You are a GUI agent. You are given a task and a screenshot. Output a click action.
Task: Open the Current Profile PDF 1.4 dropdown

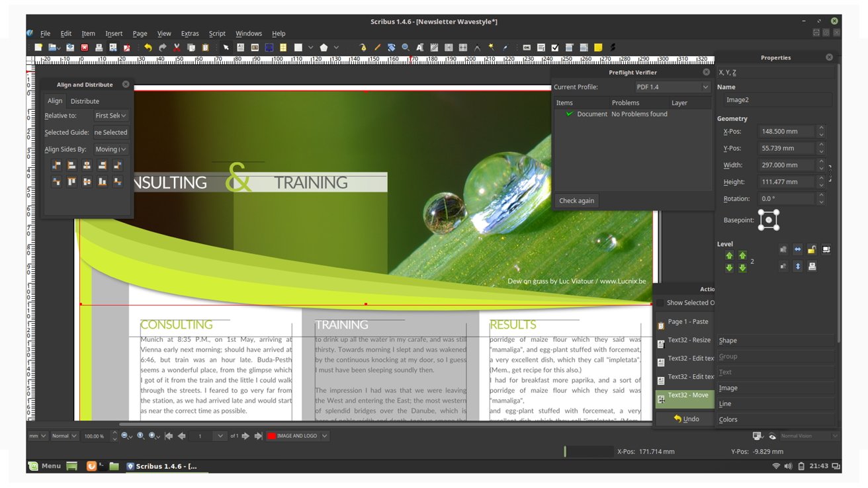coord(672,87)
